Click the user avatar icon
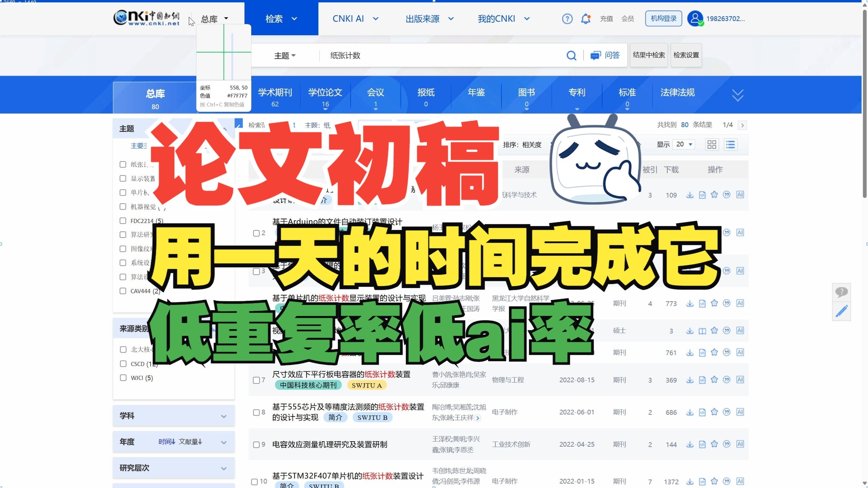This screenshot has height=488, width=868. pos(695,18)
